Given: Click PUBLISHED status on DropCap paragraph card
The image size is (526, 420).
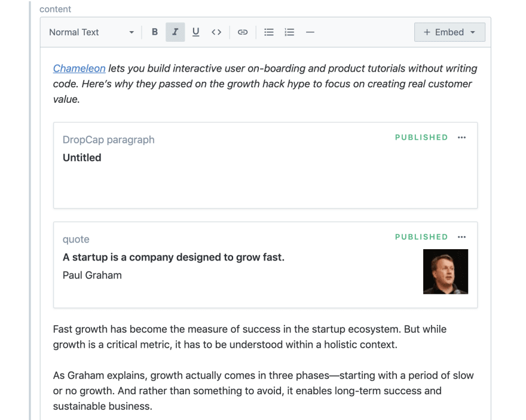Looking at the screenshot, I should point(421,137).
